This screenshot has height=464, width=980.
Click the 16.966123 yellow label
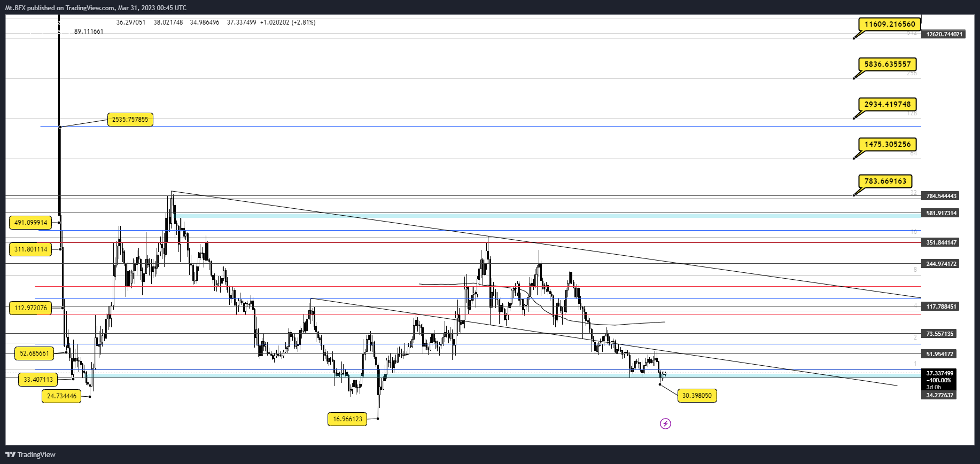pyautogui.click(x=347, y=419)
